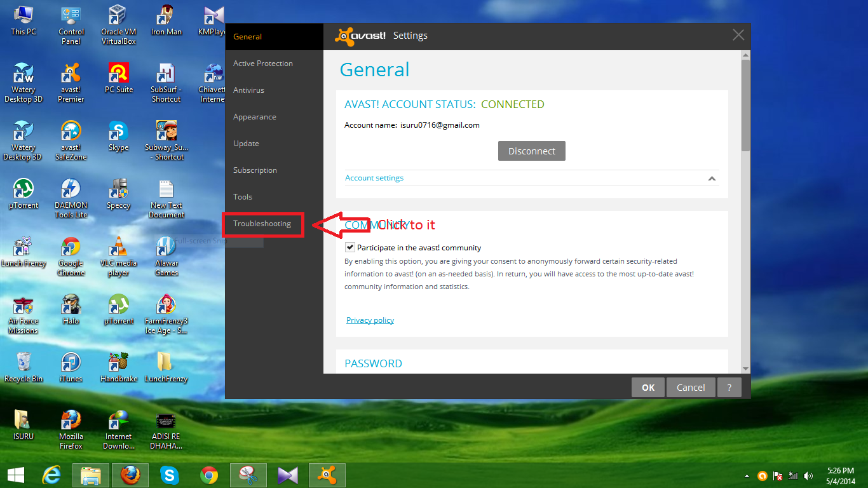Screen dimensions: 868x488
Task: Open File Explorer from the taskbar
Action: click(x=91, y=475)
